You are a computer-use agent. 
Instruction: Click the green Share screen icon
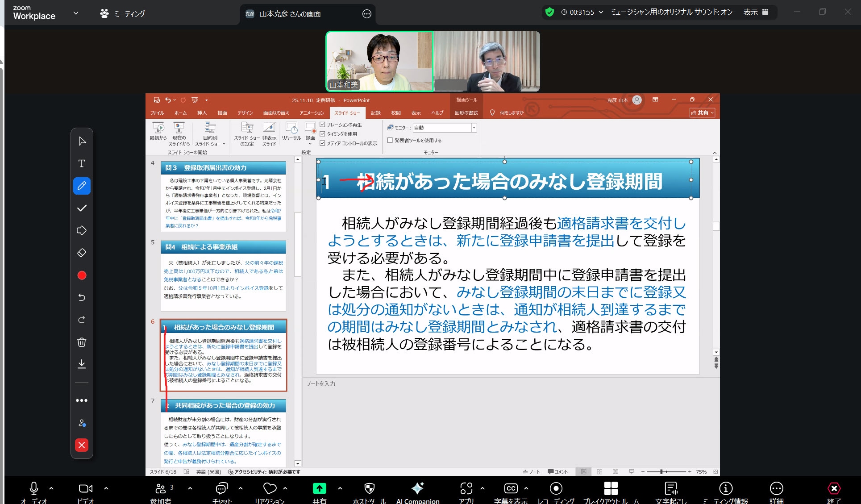click(319, 488)
